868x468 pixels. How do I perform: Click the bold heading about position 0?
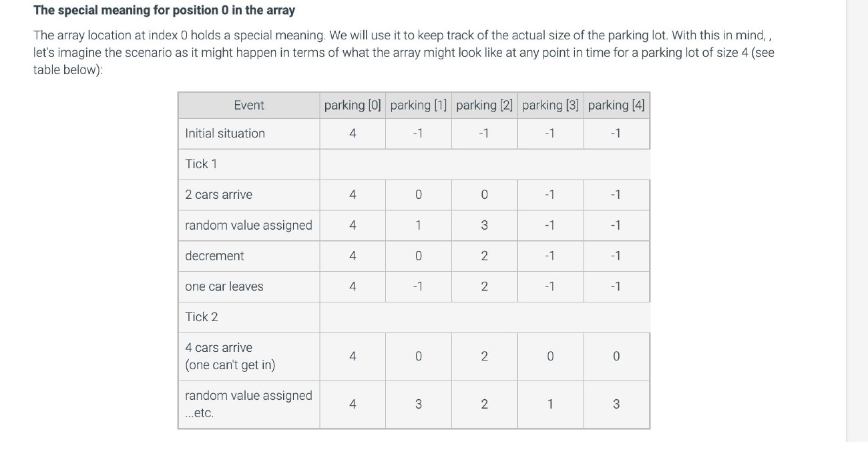(164, 10)
